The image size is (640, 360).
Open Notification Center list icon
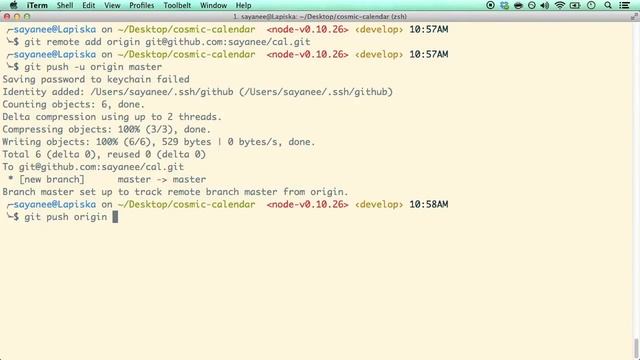coord(624,5)
